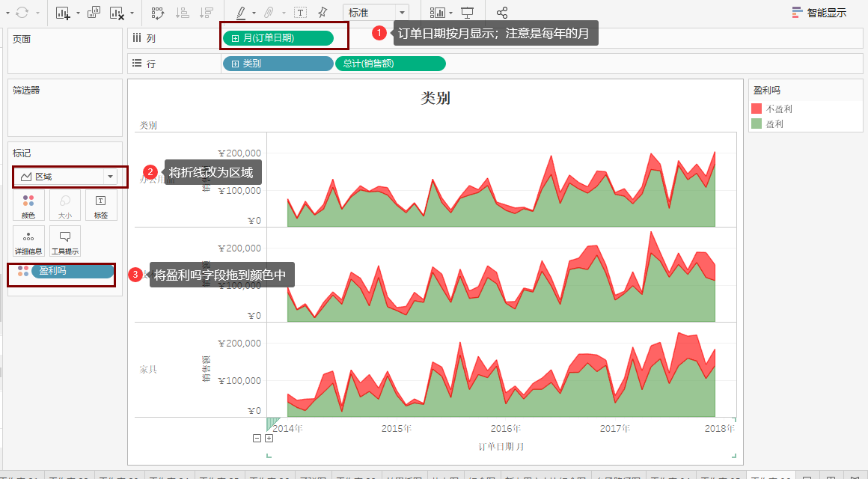Image resolution: width=868 pixels, height=479 pixels.
Task: Select the 家具 row header
Action: (x=148, y=370)
